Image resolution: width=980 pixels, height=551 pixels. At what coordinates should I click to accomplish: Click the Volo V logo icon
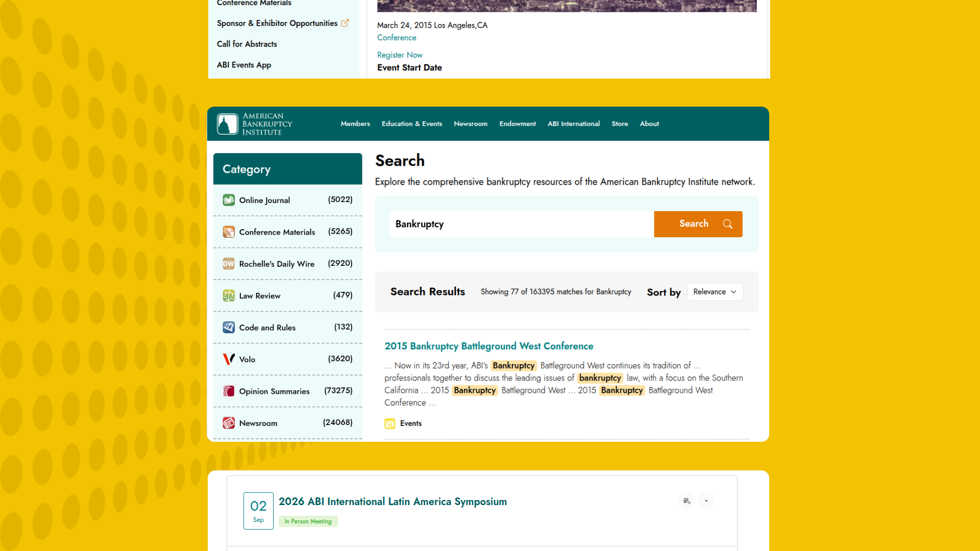pyautogui.click(x=229, y=359)
